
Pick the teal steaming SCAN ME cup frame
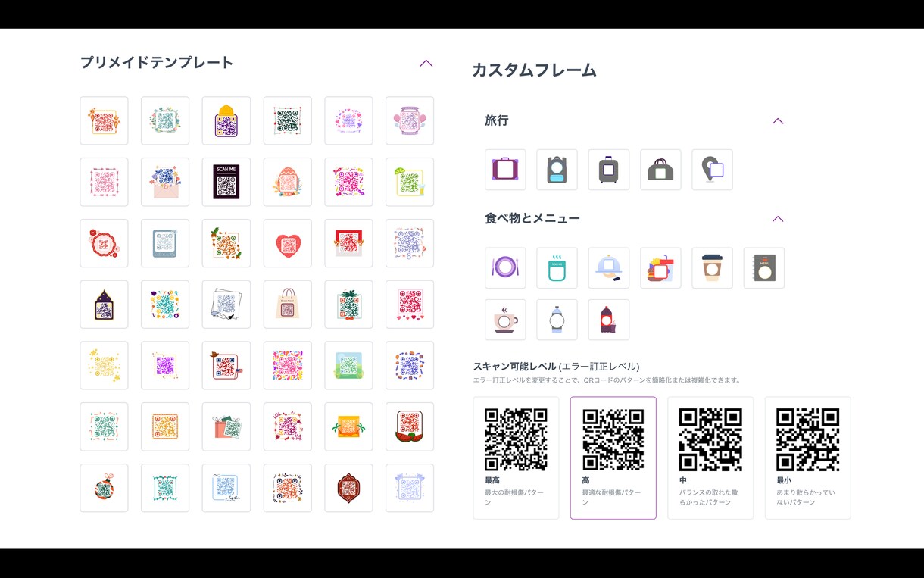[x=557, y=267]
